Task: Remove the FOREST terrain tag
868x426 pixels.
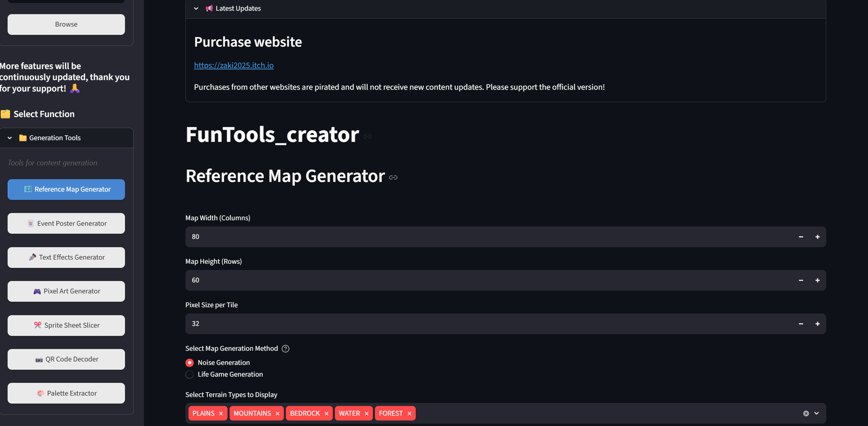Action: [x=409, y=414]
